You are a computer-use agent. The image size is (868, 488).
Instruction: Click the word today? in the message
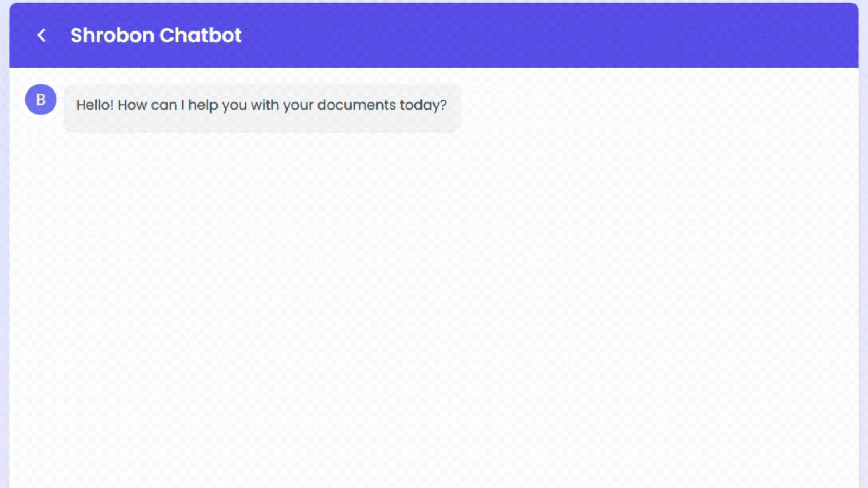point(423,105)
